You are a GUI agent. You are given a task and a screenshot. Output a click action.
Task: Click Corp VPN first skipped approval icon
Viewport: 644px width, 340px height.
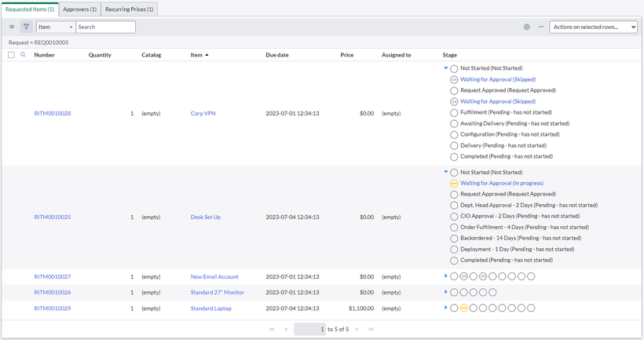(x=454, y=79)
